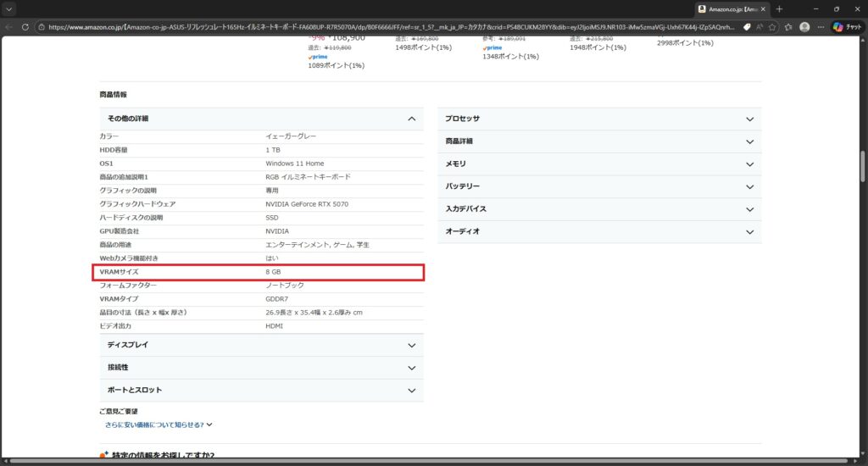
Task: Add page to favorites with star icon
Action: coord(774,26)
